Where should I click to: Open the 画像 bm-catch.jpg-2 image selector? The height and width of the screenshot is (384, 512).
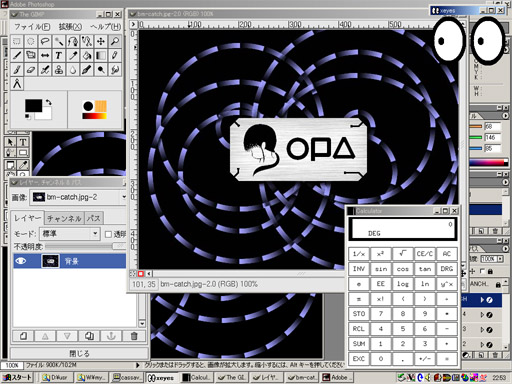(78, 197)
